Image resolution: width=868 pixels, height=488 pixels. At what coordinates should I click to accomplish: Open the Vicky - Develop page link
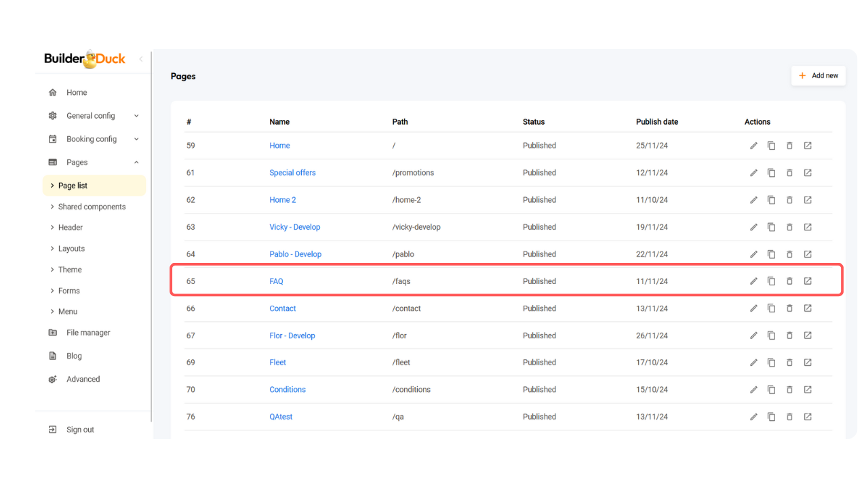tap(294, 227)
